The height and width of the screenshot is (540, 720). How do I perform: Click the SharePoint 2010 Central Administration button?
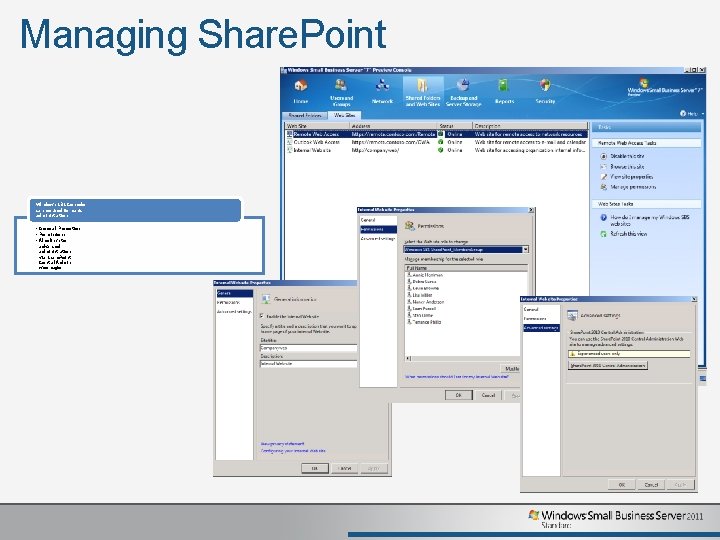(x=608, y=366)
